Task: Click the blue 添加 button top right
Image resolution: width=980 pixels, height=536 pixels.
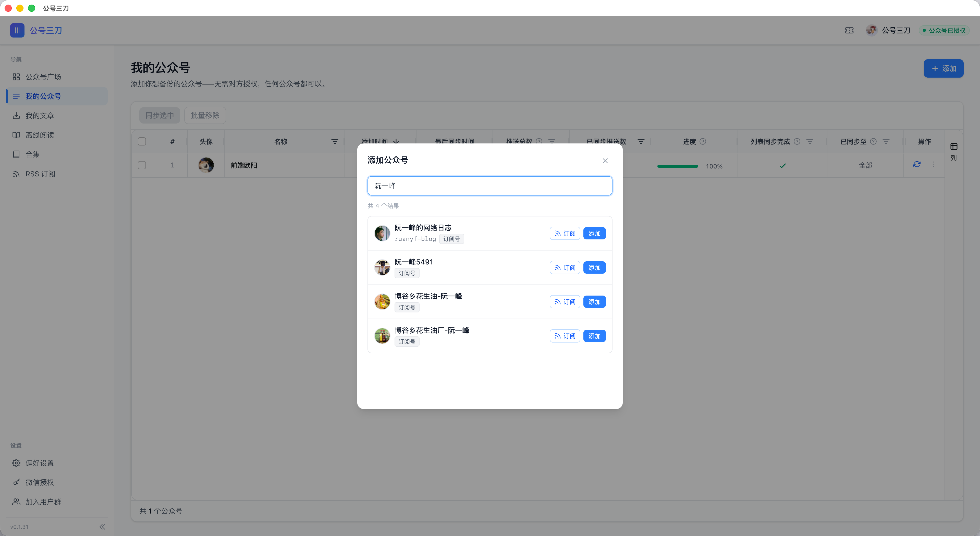Action: click(944, 68)
